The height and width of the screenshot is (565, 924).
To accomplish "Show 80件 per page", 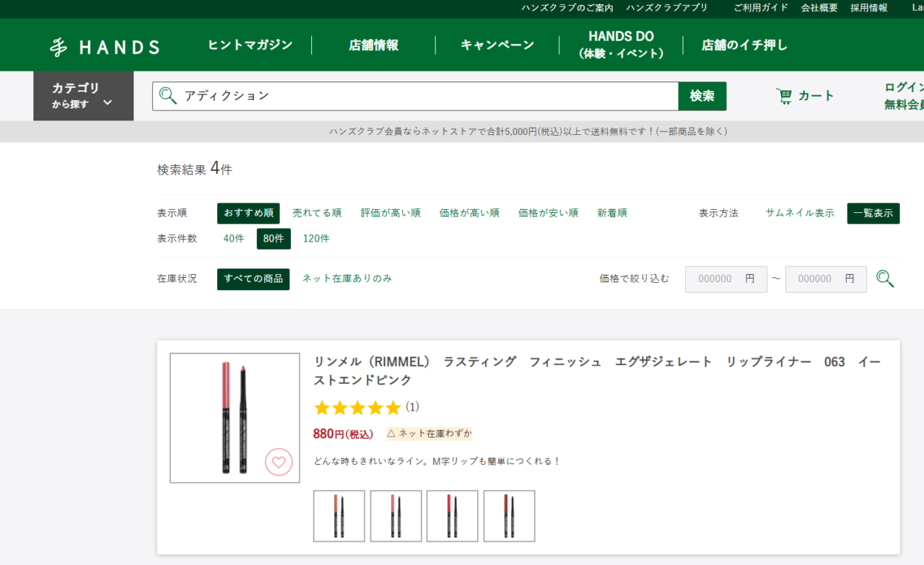I will click(x=274, y=239).
